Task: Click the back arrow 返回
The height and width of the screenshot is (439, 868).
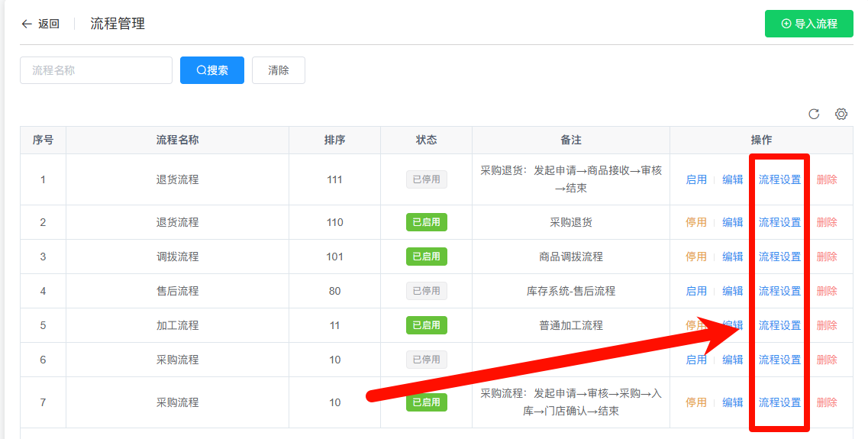Action: pyautogui.click(x=40, y=24)
